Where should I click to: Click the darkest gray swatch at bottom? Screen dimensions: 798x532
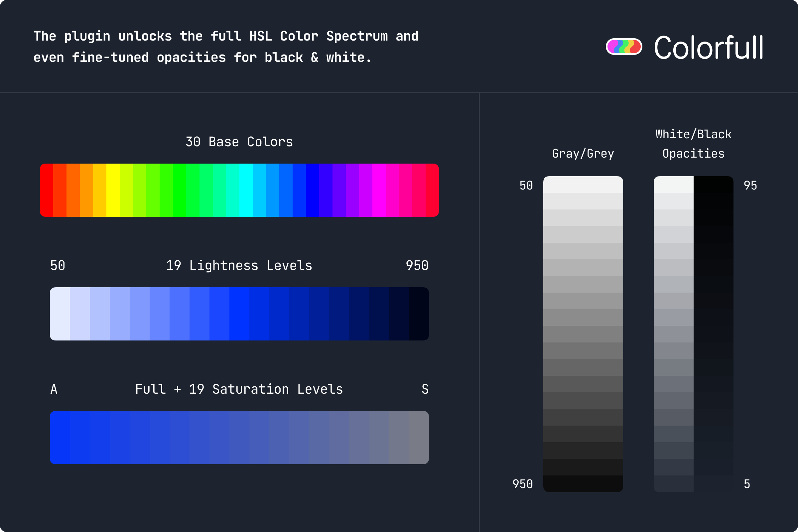pos(583,483)
